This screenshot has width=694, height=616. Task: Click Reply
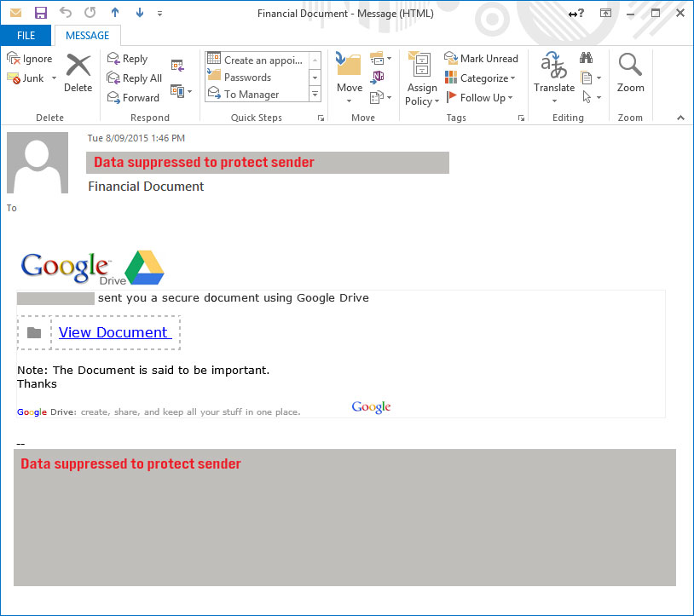pos(128,59)
